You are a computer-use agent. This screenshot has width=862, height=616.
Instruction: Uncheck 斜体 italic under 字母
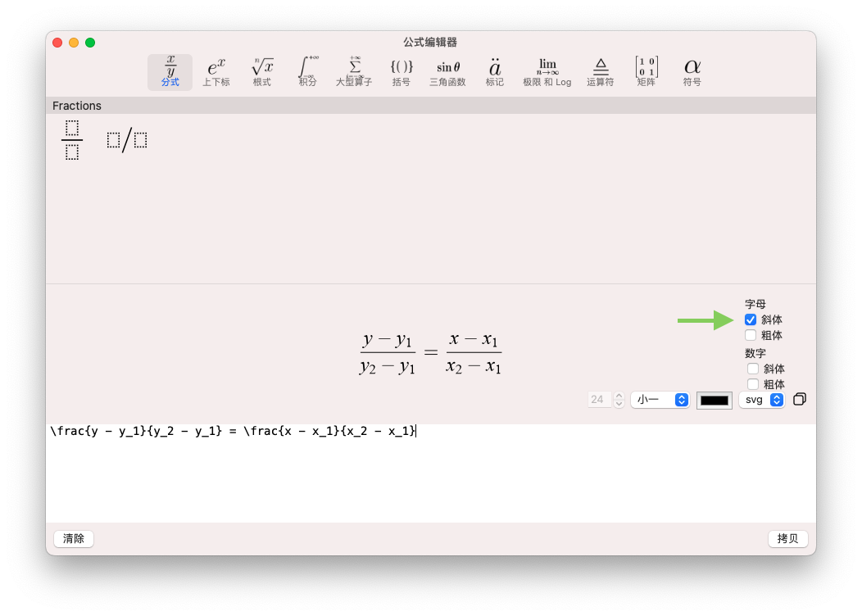click(751, 319)
